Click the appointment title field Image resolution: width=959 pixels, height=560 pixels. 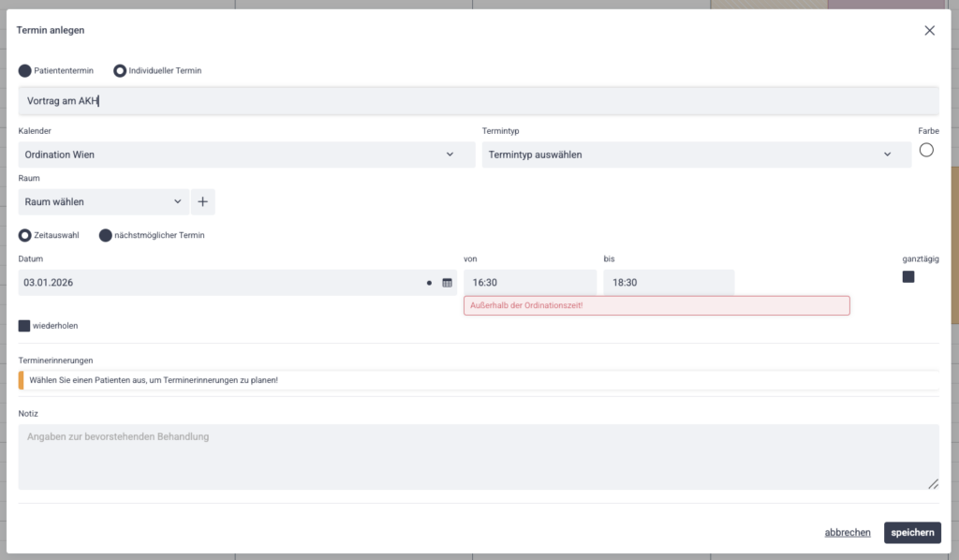(478, 100)
